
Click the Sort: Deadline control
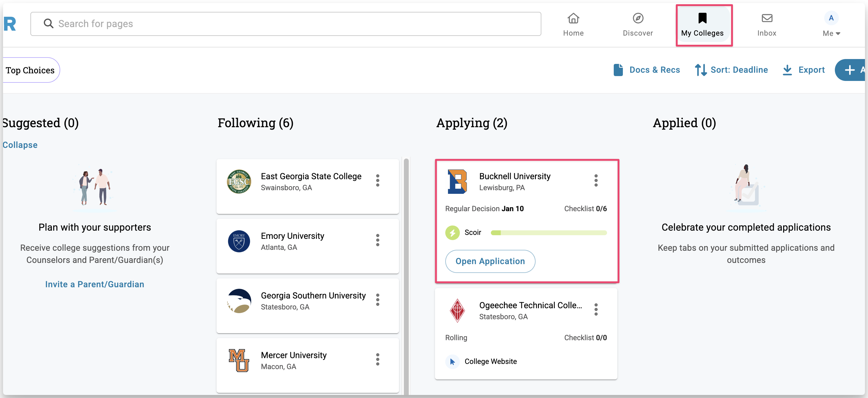(731, 70)
